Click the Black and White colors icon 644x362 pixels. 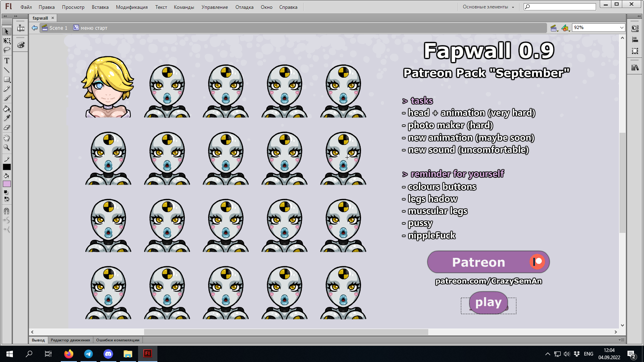6,192
